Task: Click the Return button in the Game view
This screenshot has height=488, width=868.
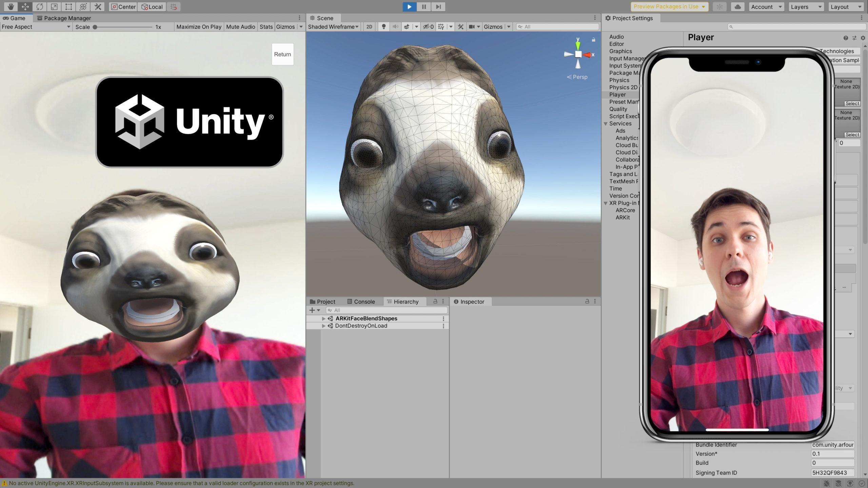Action: [x=282, y=54]
